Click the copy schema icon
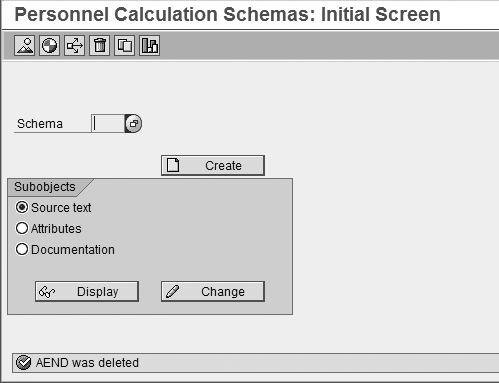The width and height of the screenshot is (499, 383). tap(124, 45)
